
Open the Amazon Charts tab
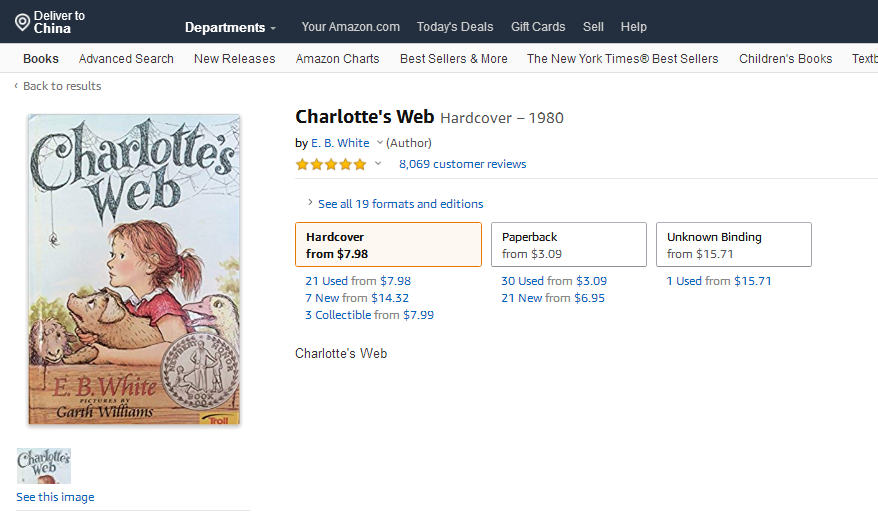(338, 59)
